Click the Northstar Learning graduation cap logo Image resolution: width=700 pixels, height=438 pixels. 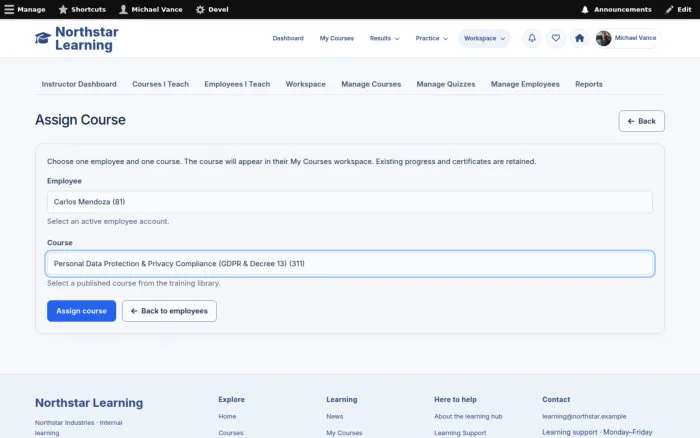pyautogui.click(x=43, y=38)
